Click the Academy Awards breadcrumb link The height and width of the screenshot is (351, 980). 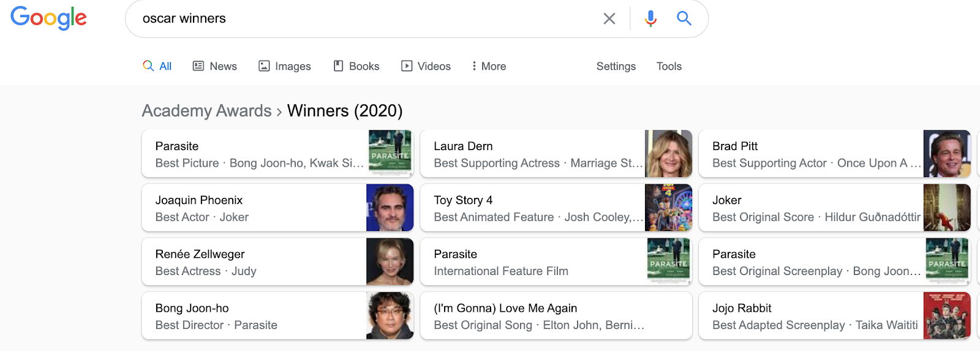(206, 111)
